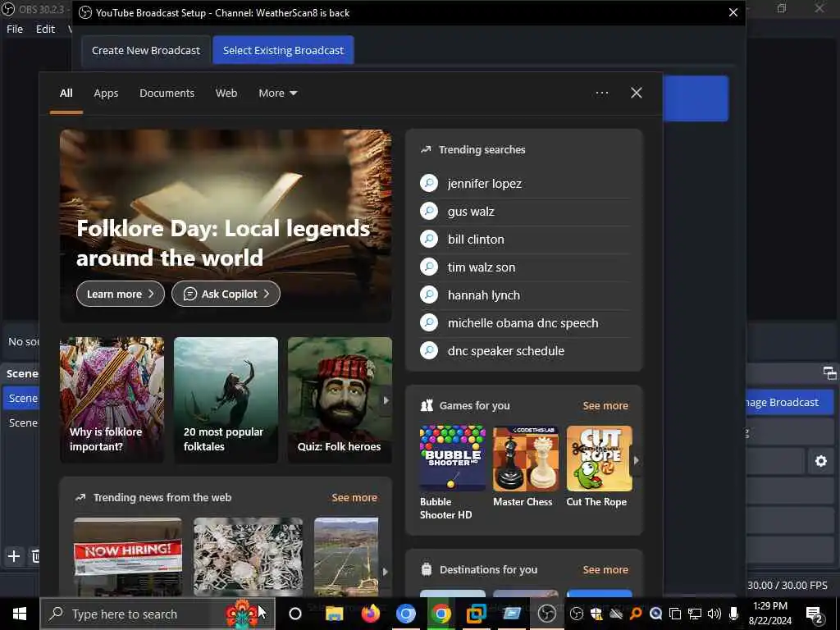Expand the More dropdown in search tabs
Viewport: 840px width, 630px height.
pos(277,94)
